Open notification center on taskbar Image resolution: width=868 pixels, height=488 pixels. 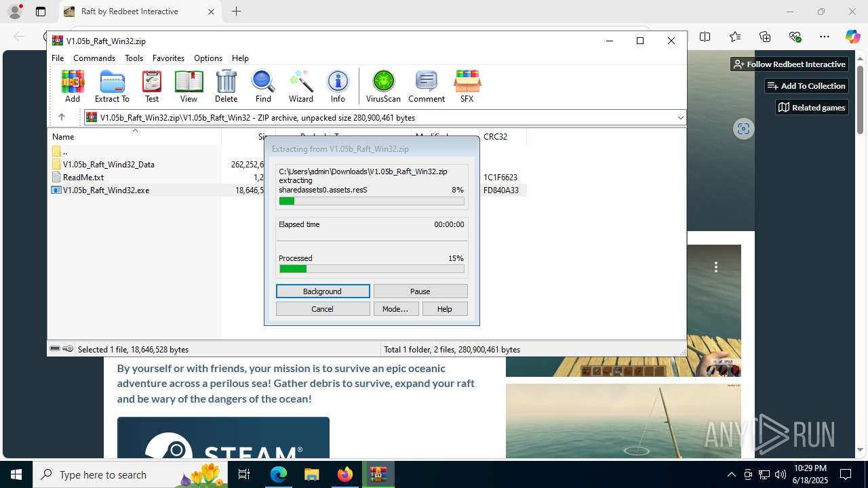coord(846,474)
